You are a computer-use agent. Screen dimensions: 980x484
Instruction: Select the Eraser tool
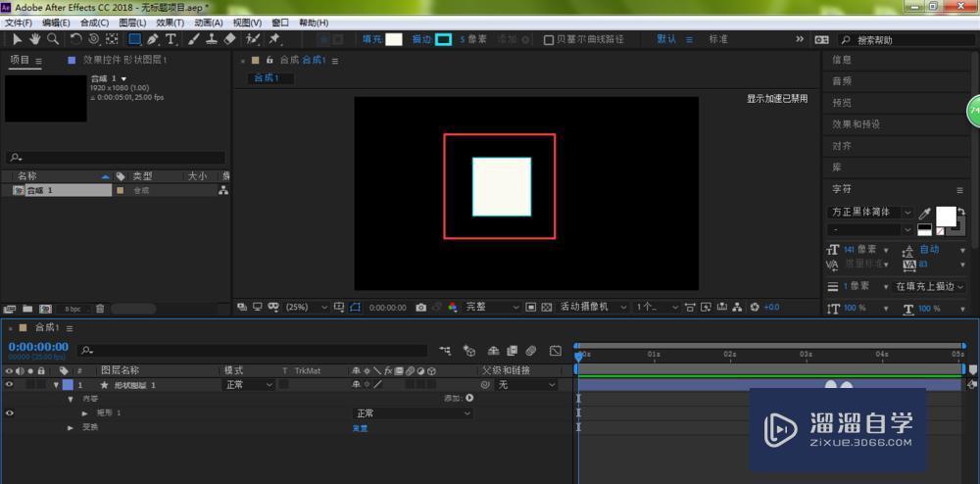coord(229,39)
